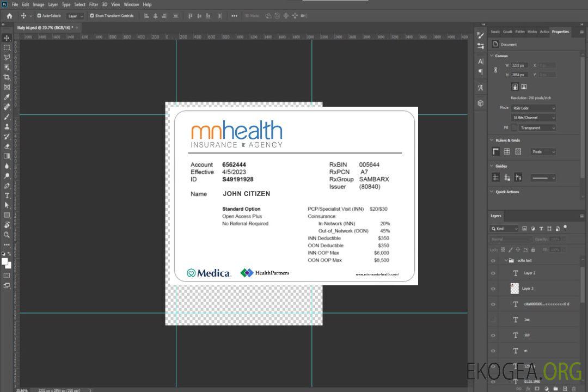Open the Paragraph panel icon
588x392 pixels.
point(481,72)
